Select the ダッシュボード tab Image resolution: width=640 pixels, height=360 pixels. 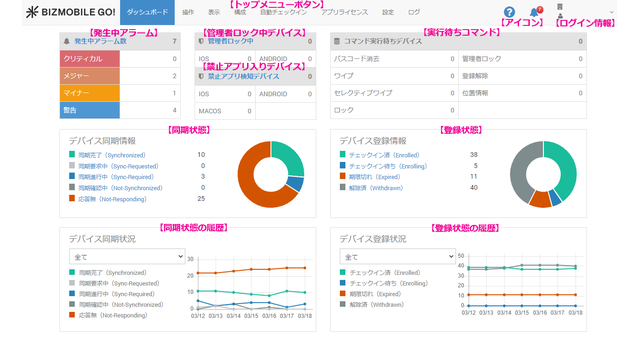(147, 12)
